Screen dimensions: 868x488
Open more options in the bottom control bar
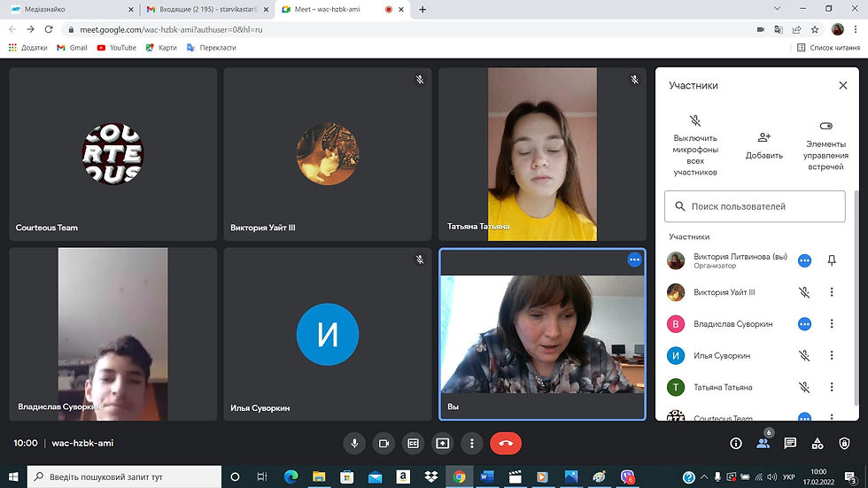tap(471, 443)
